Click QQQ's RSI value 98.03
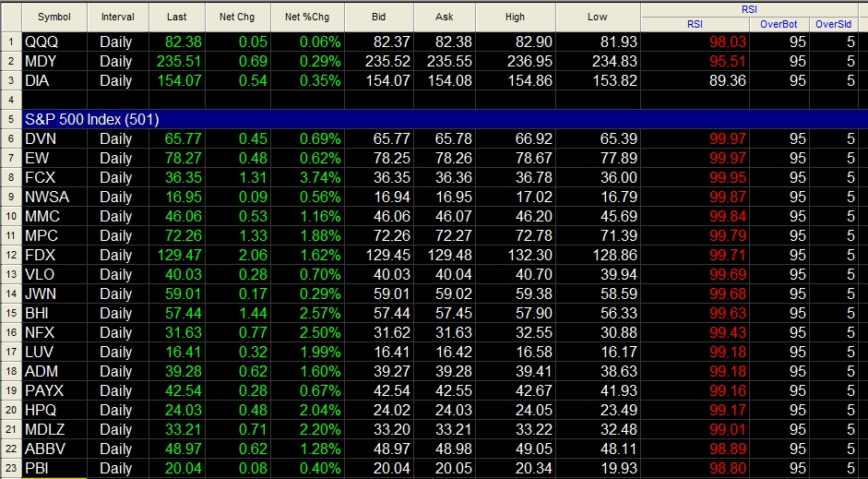Image resolution: width=868 pixels, height=479 pixels. tap(728, 42)
